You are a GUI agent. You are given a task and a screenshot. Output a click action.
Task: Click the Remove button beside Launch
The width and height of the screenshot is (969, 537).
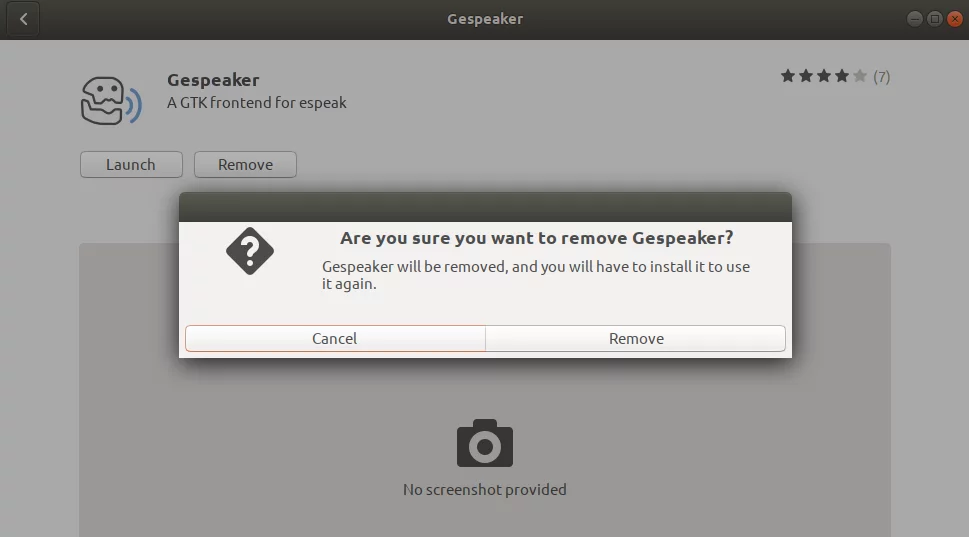(245, 164)
